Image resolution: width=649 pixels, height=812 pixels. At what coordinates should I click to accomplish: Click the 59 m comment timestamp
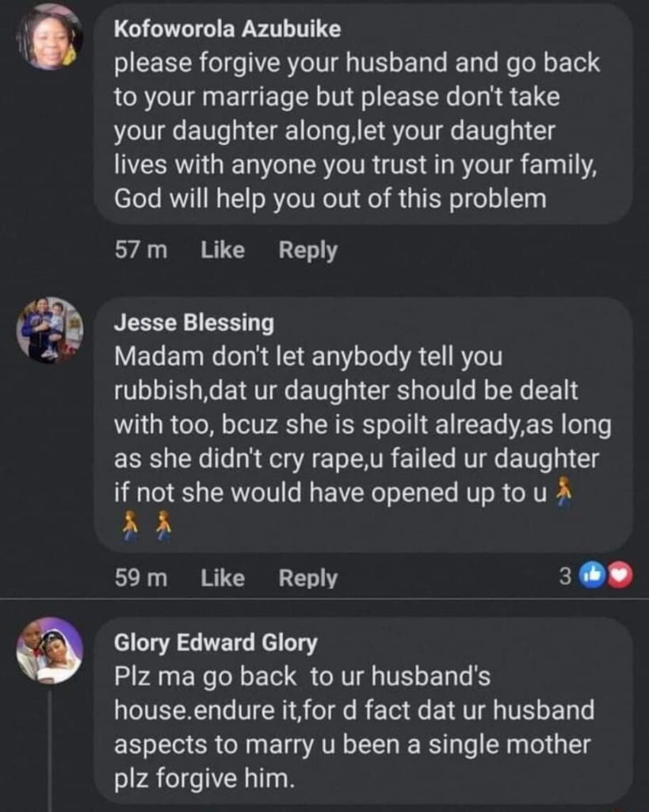coord(141,579)
